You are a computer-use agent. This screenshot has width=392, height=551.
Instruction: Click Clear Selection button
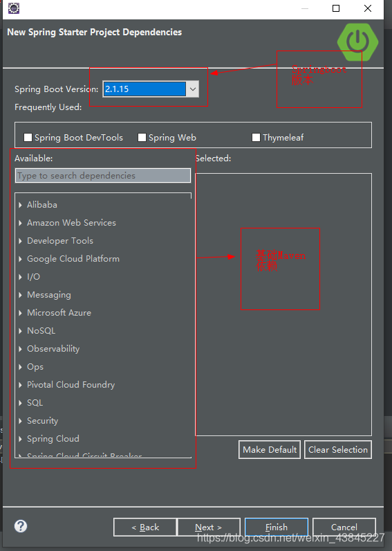click(x=338, y=450)
